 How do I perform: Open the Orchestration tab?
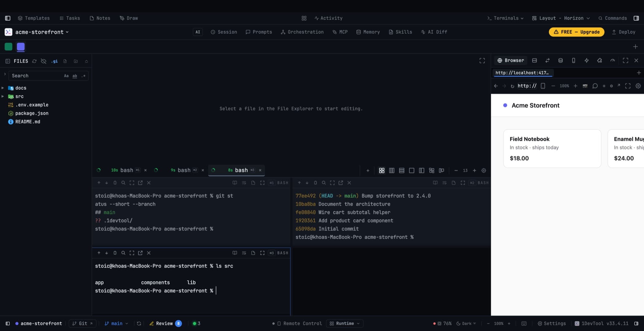302,32
